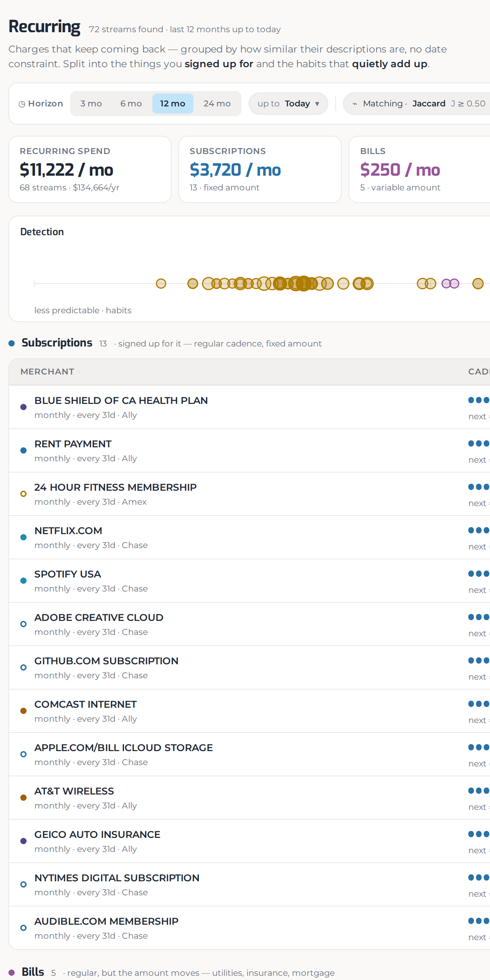The width and height of the screenshot is (490, 980).
Task: Click the dot beside BLUE SHIELD OF CA HEALTH PLAN
Action: (x=23, y=407)
